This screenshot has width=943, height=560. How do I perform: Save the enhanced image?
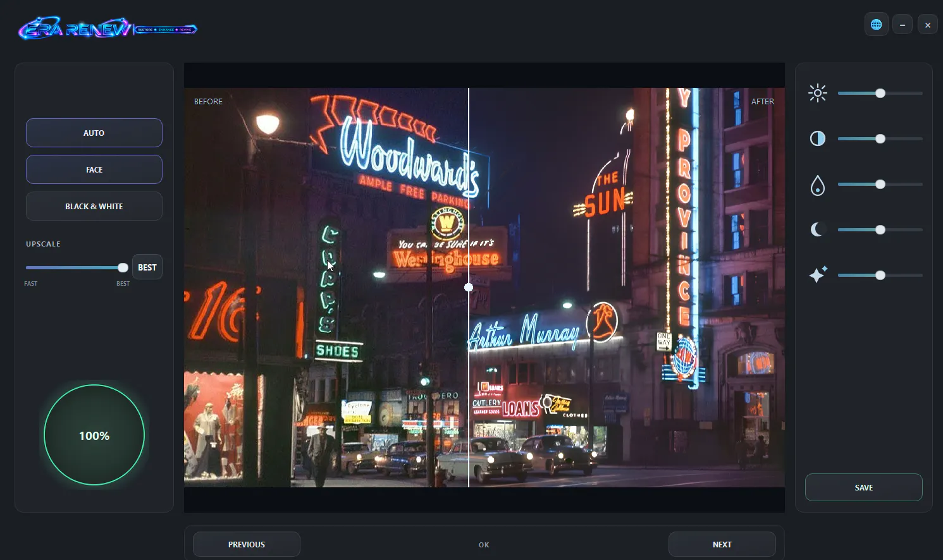tap(864, 487)
